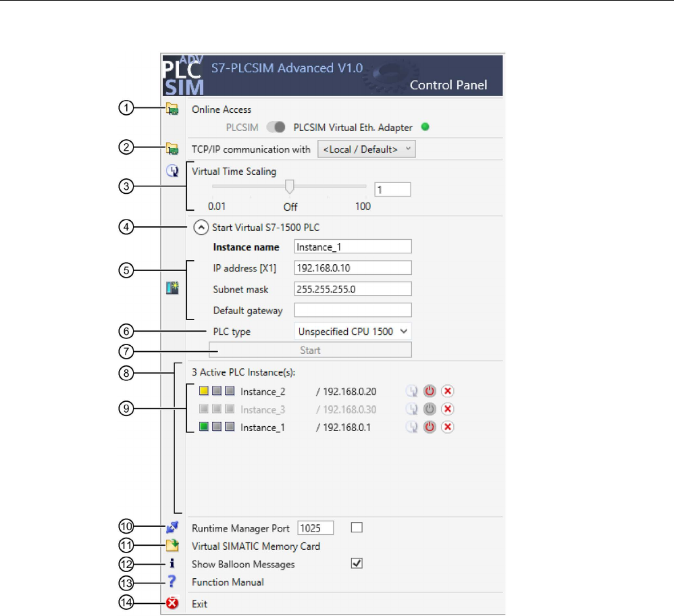The image size is (674, 616).
Task: Remove Instance_3 with red X
Action: click(448, 409)
